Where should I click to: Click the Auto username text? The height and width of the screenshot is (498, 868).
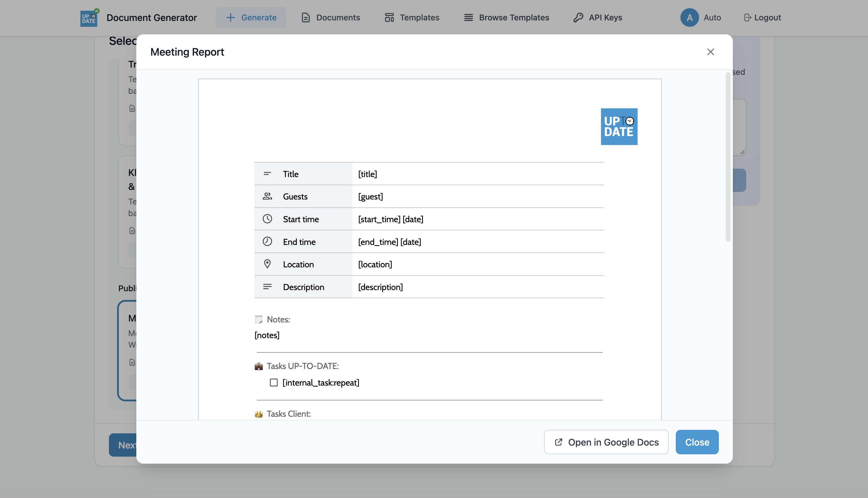coord(712,17)
